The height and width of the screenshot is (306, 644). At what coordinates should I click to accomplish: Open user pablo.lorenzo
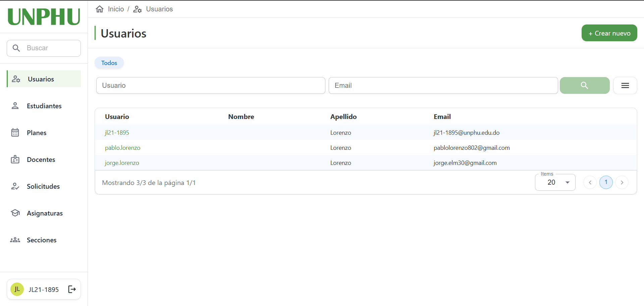[122, 148]
